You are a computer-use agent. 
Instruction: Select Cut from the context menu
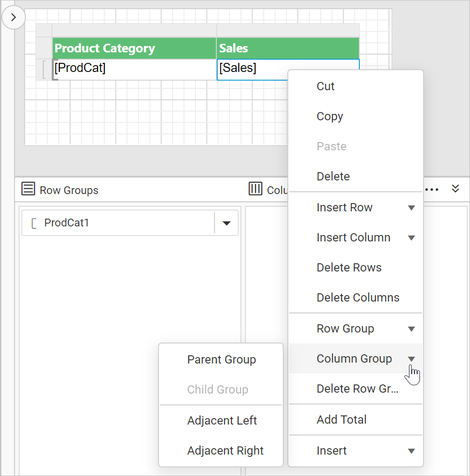(x=325, y=86)
